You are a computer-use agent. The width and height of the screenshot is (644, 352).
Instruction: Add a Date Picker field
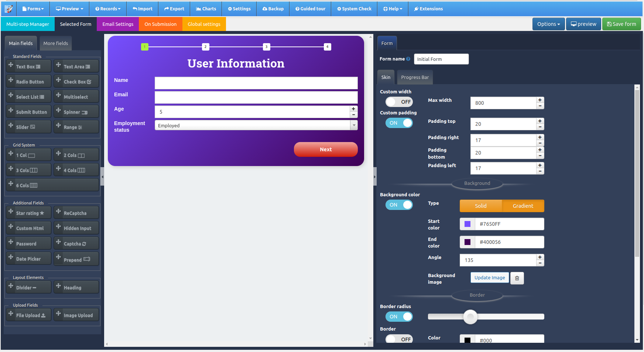pos(28,258)
